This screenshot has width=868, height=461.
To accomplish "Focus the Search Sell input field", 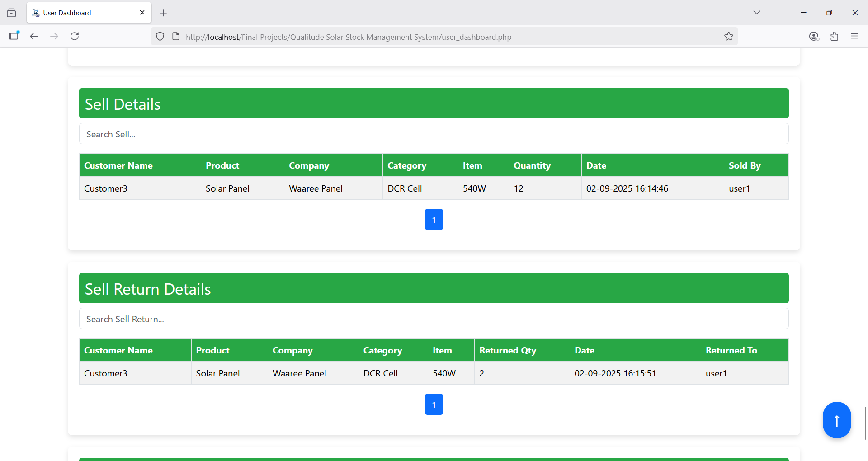I will point(434,134).
